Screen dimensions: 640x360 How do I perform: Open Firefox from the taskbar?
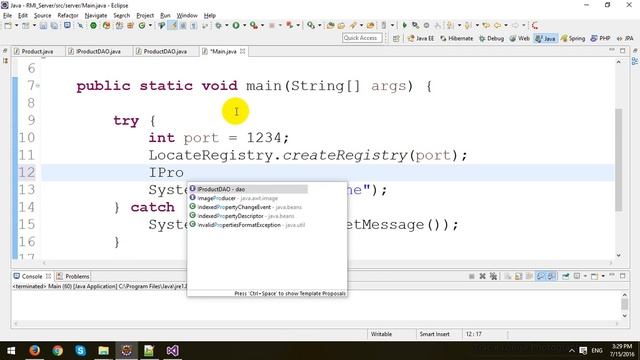coord(35,350)
